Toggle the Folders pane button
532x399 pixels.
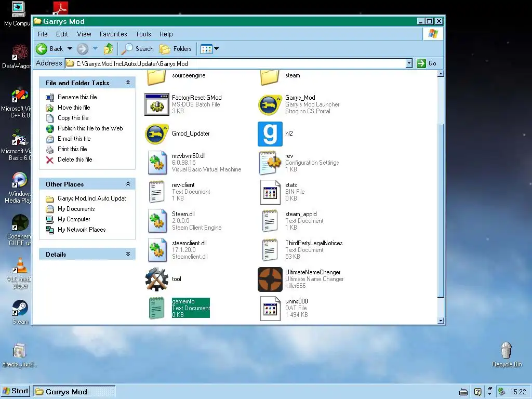176,49
